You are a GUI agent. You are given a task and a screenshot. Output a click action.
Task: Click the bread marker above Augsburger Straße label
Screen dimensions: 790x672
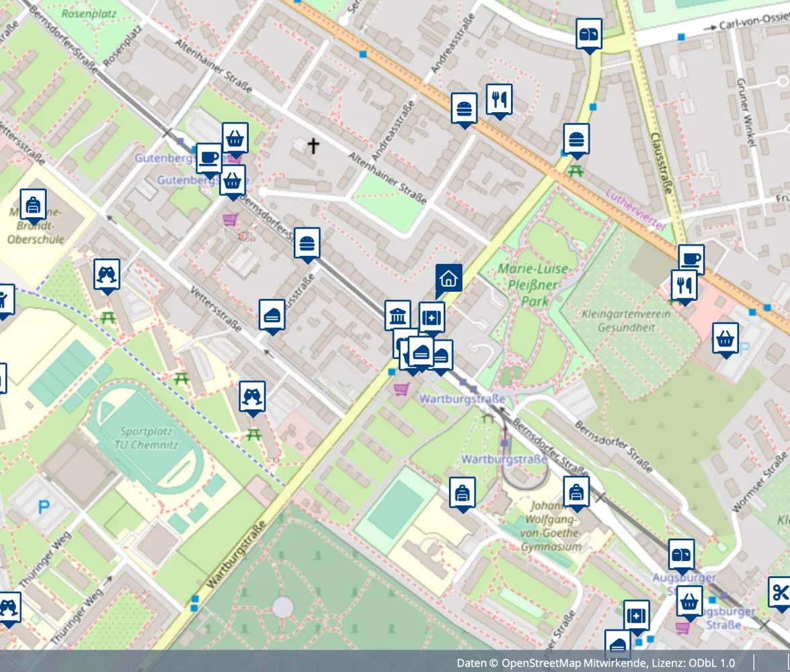682,554
